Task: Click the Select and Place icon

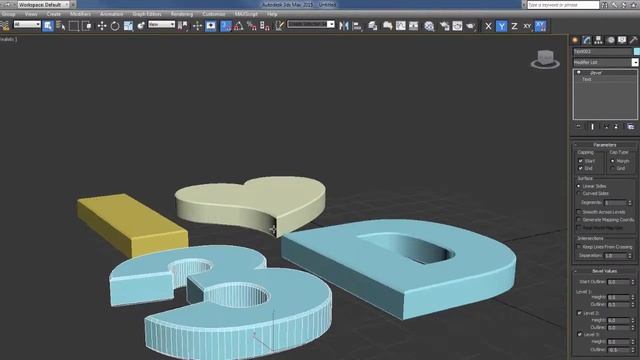Action: click(x=141, y=26)
